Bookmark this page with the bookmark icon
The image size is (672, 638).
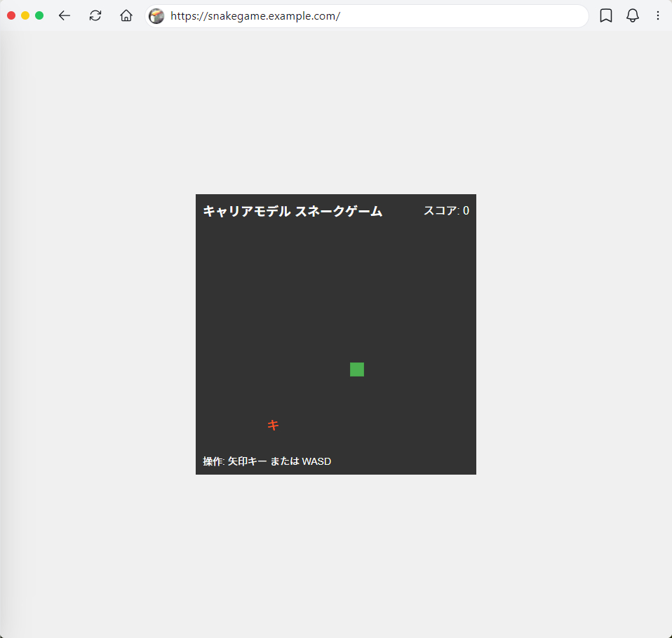606,15
